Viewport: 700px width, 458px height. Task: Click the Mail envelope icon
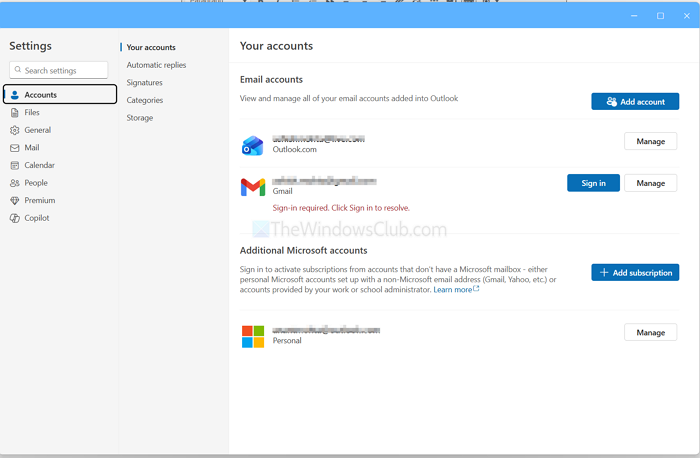[15, 148]
